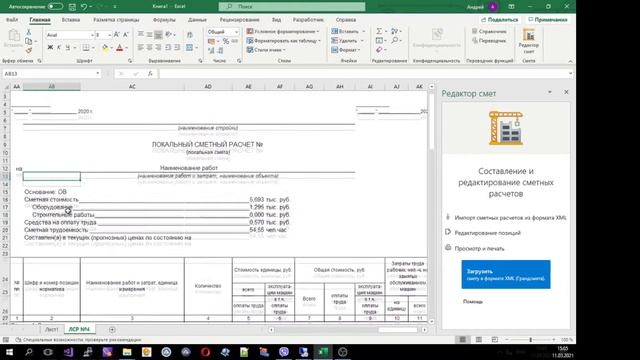Open the Формат cells dropdown
This screenshot has height=360, width=640.
click(346, 50)
